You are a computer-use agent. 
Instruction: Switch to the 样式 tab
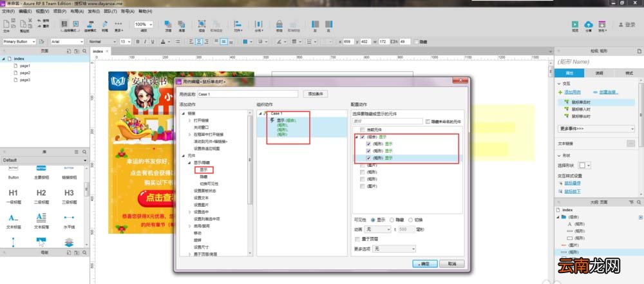point(629,73)
